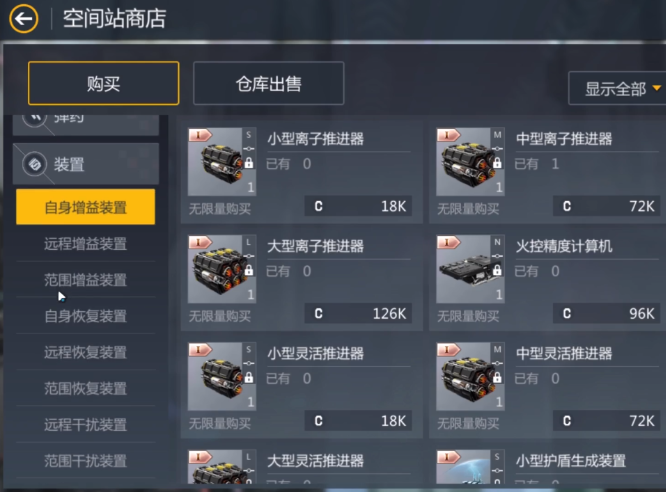Open the 显示全部 filter dropdown
This screenshot has height=492, width=666.
point(618,88)
